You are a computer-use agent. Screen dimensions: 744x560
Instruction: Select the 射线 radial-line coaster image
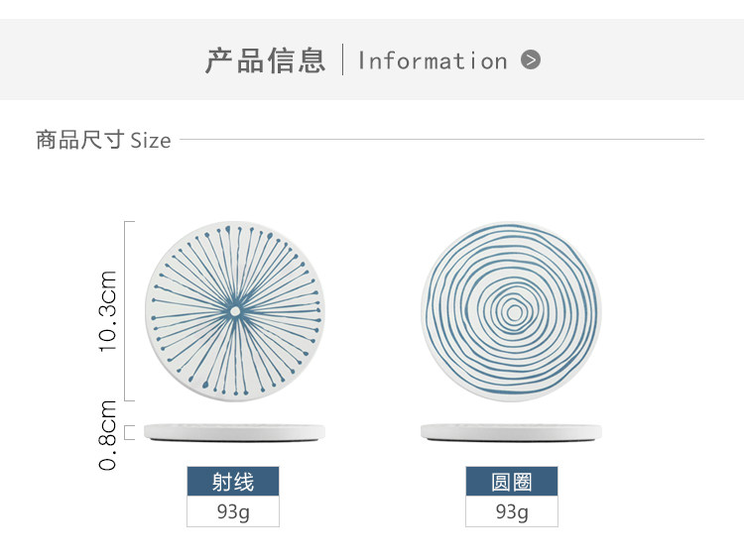pos(235,311)
